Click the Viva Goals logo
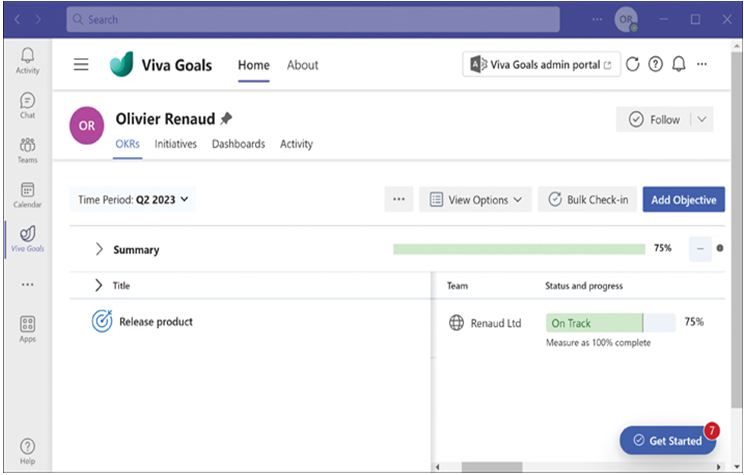Screen dimensions: 744x475 (121, 64)
